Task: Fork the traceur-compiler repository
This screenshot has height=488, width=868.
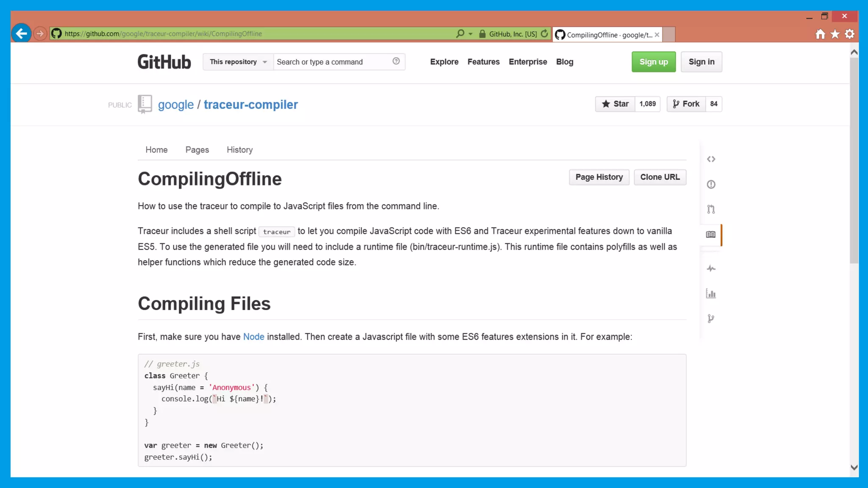Action: (686, 104)
